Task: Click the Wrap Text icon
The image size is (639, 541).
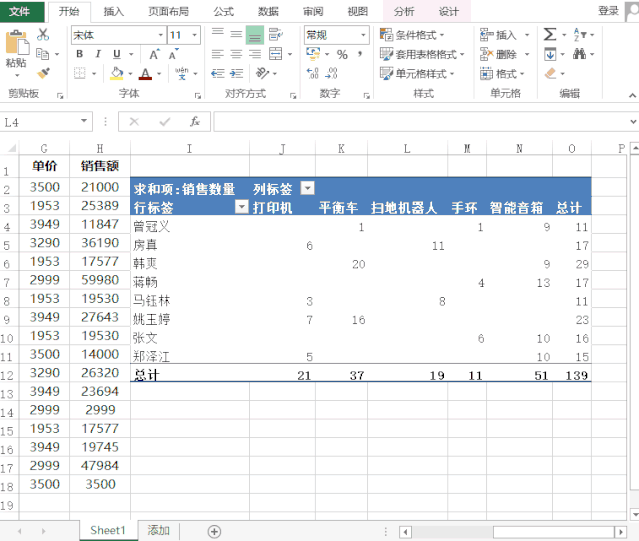Action: pos(276,34)
